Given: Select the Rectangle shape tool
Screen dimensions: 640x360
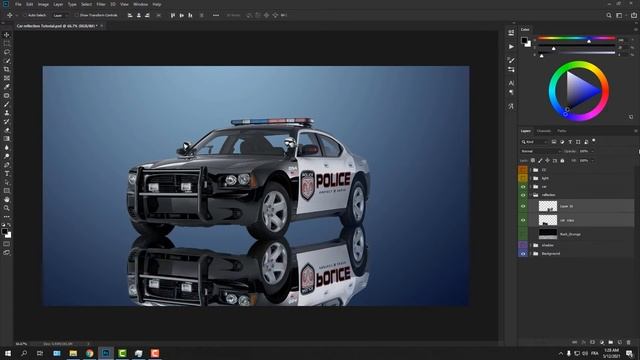Looking at the screenshot, I should click(7, 191).
